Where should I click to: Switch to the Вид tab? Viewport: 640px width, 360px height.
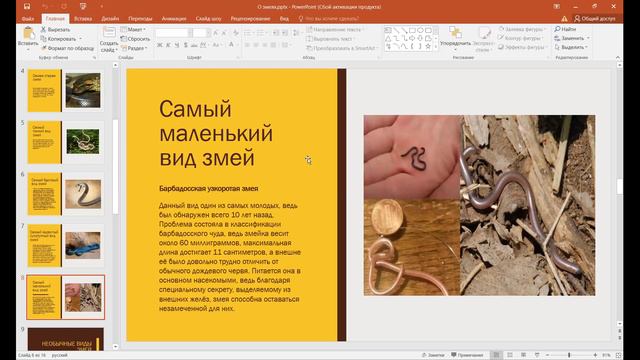click(284, 18)
